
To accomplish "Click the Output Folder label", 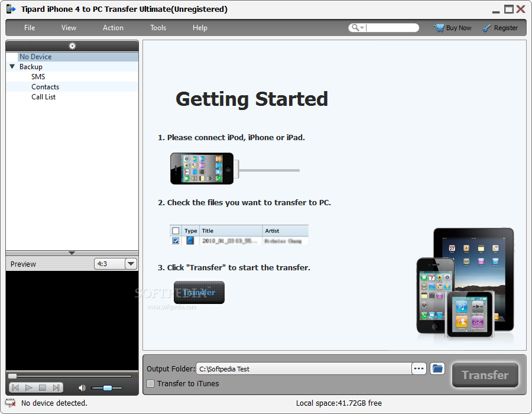I will tap(171, 369).
